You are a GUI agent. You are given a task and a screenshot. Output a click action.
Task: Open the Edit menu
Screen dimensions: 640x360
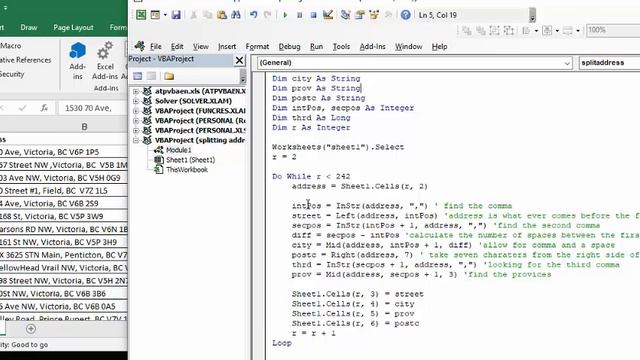[177, 47]
